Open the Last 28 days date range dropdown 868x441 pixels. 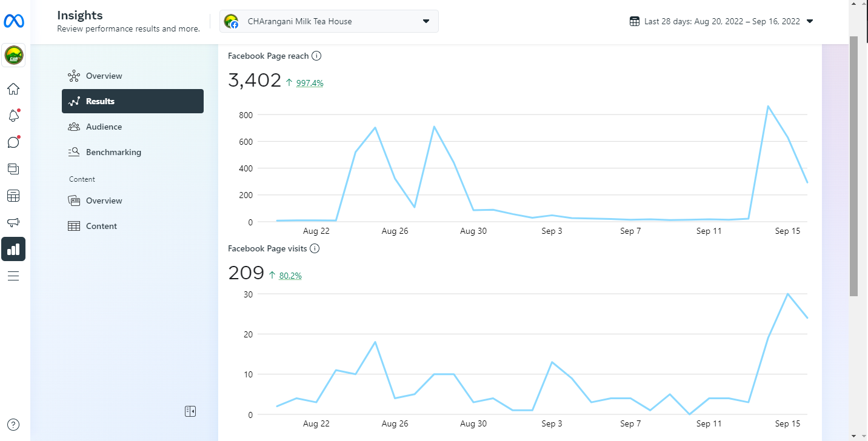pyautogui.click(x=721, y=21)
